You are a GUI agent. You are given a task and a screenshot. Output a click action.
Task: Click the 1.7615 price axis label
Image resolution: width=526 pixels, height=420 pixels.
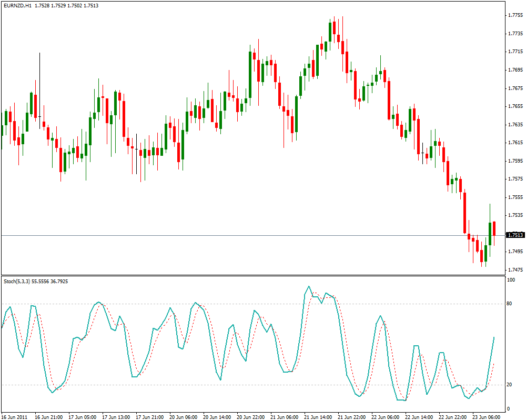515,143
